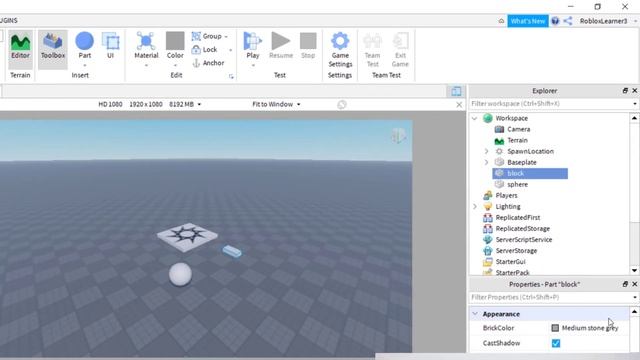
Task: Lock the selected part
Action: click(x=204, y=50)
